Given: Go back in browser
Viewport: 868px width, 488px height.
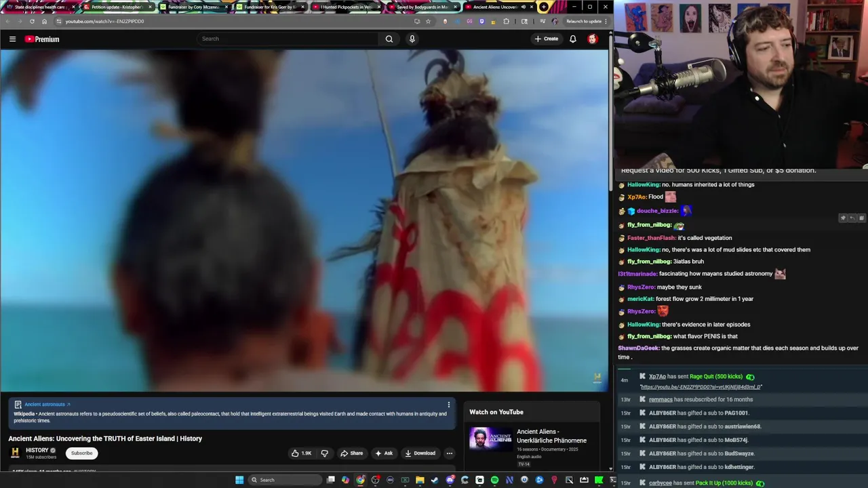Looking at the screenshot, I should point(7,21).
